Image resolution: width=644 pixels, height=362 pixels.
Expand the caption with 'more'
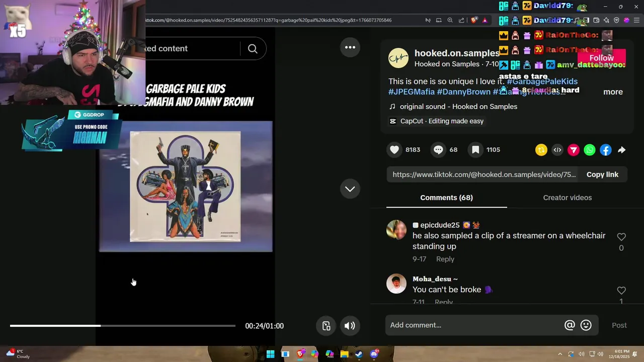pyautogui.click(x=613, y=92)
